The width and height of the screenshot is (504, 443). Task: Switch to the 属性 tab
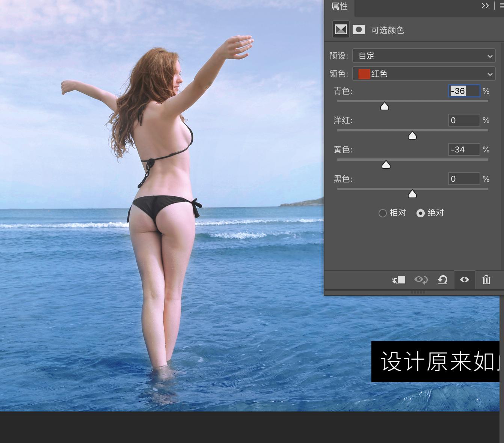[x=340, y=6]
